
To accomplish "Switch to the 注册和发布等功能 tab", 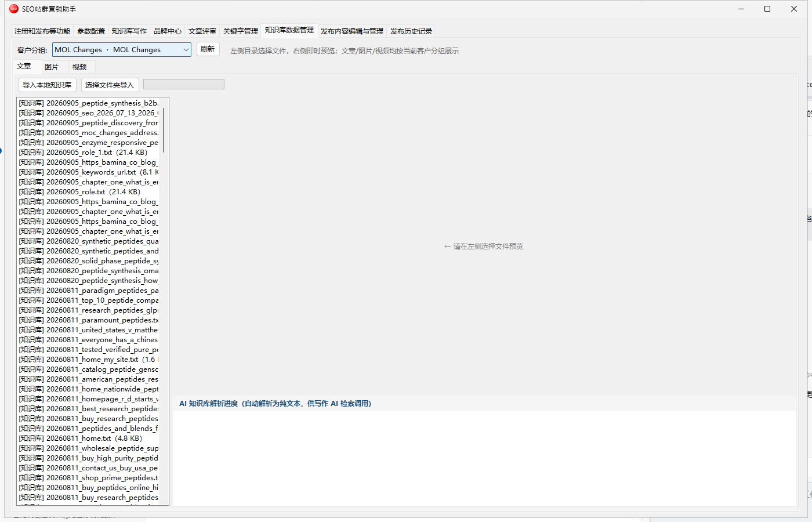I will point(42,31).
